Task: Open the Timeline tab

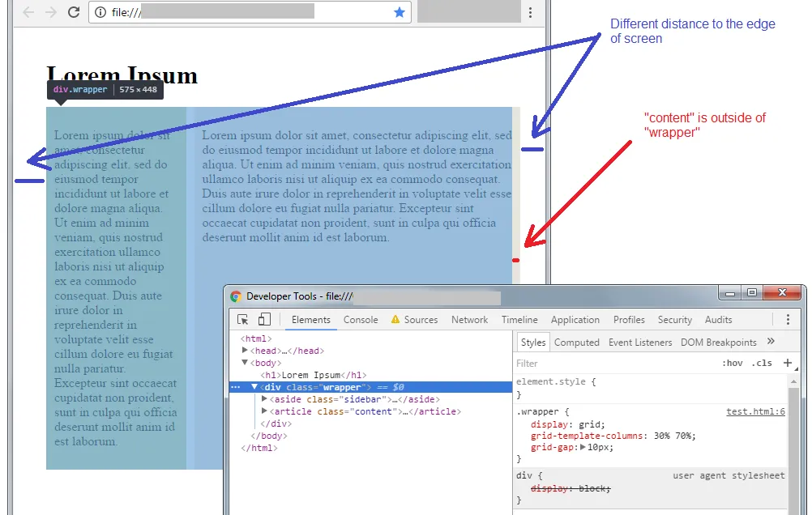Action: pyautogui.click(x=519, y=320)
